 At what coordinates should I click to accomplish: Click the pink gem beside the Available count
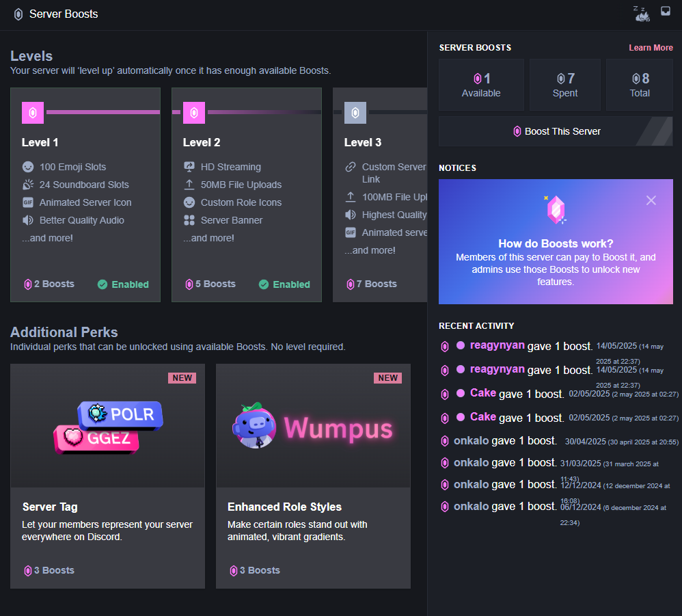point(478,79)
